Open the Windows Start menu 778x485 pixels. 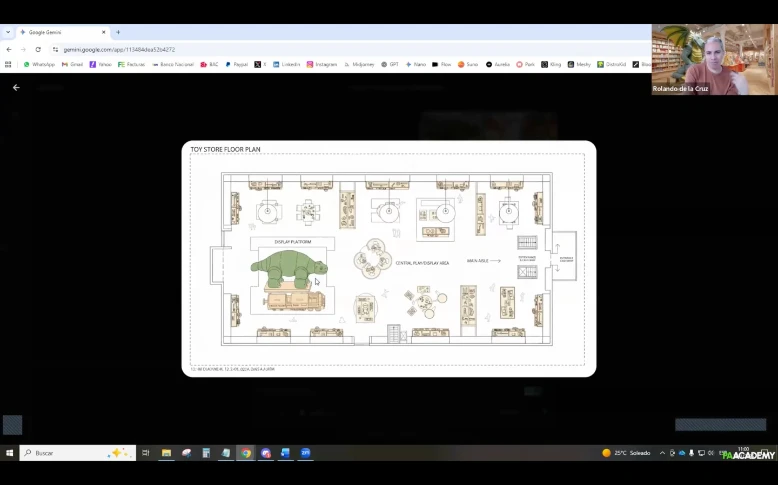pyautogui.click(x=9, y=453)
